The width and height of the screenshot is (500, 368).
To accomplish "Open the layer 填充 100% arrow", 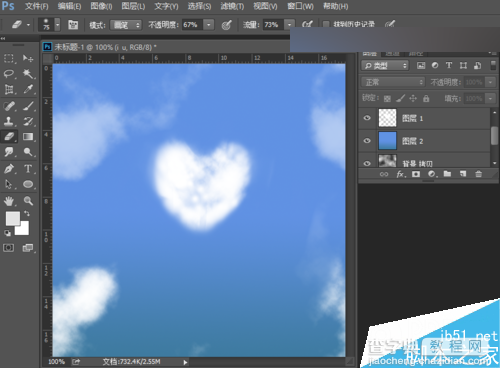I will click(x=490, y=99).
